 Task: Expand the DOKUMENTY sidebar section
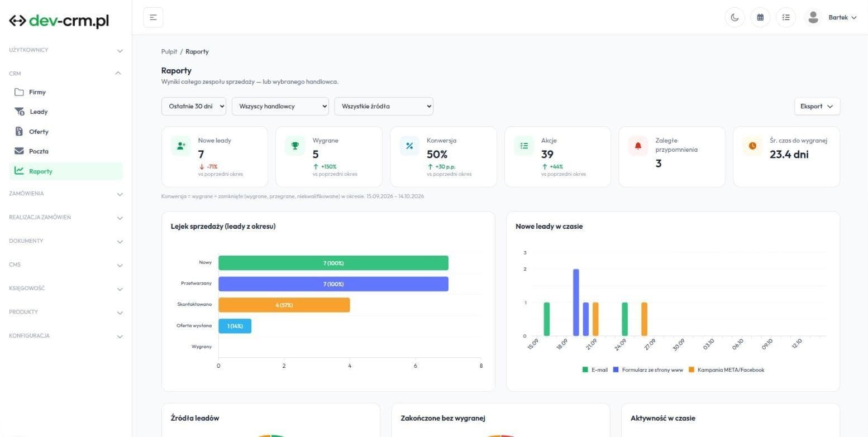(x=66, y=241)
